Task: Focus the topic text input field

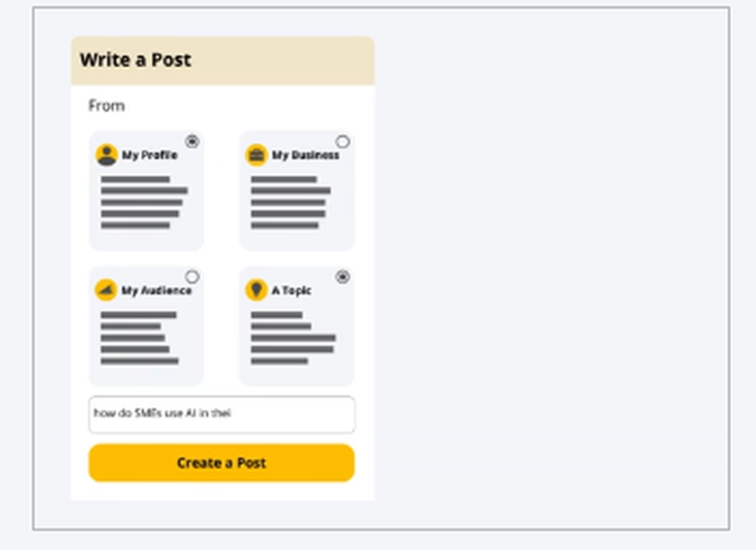Action: point(222,415)
